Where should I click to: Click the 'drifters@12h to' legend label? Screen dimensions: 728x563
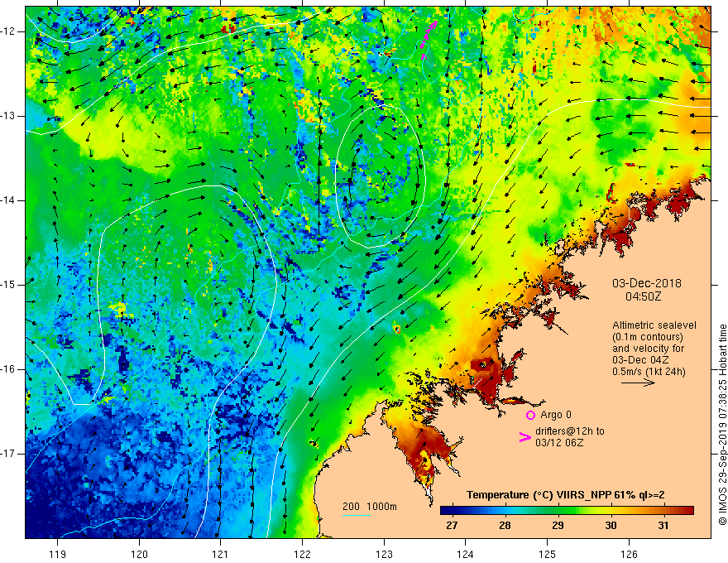(570, 431)
